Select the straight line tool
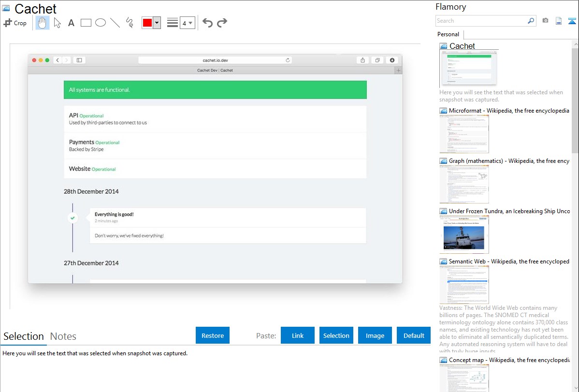This screenshot has height=392, width=579. 115,23
